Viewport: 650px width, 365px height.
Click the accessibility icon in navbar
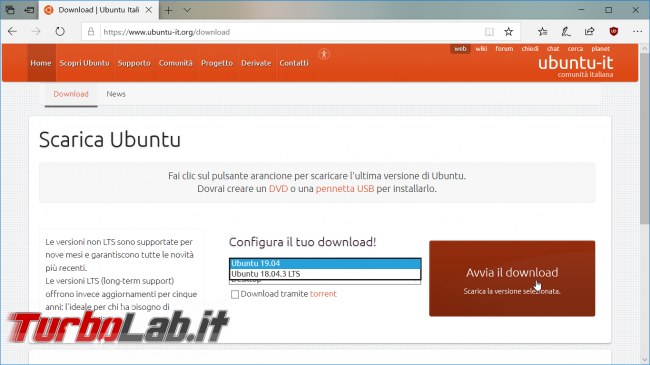pos(324,54)
